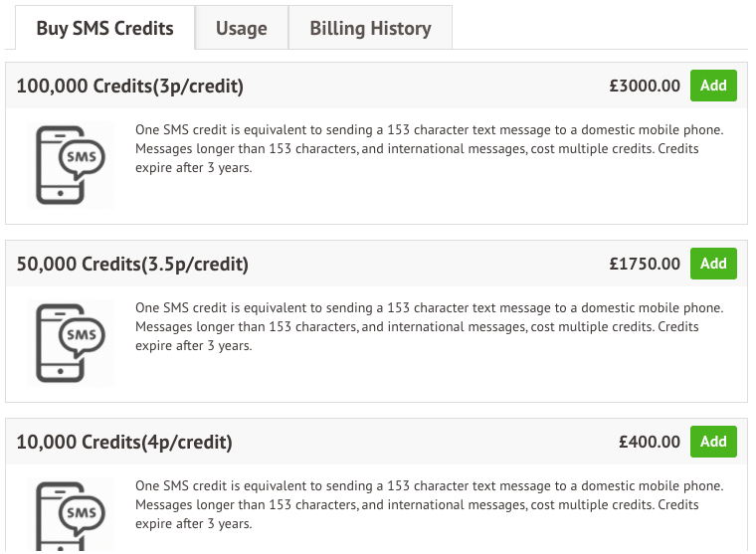Click the SMS phone icon for 100,000 credits

coord(71,165)
